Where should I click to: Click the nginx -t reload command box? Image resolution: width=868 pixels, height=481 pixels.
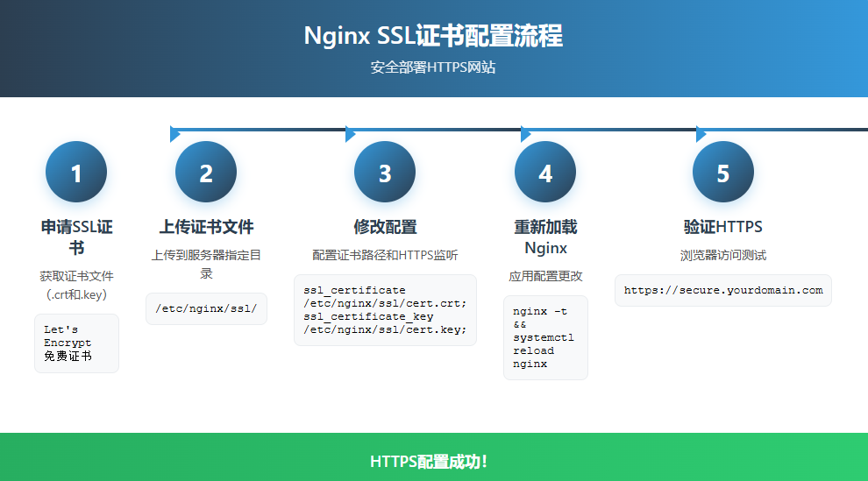[x=545, y=337]
